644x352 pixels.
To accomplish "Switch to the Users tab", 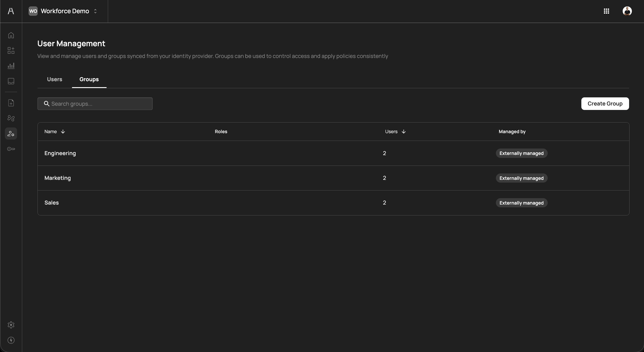I will [x=55, y=79].
